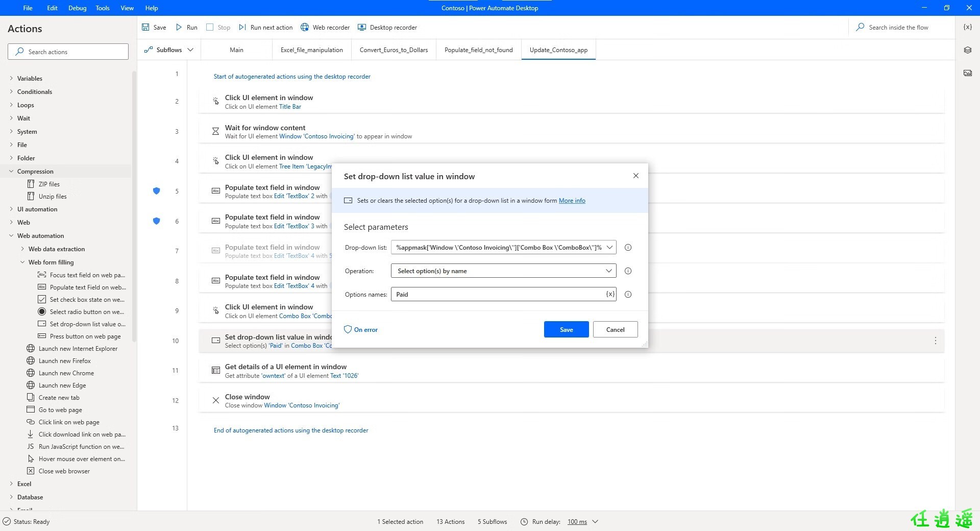Image resolution: width=980 pixels, height=531 pixels.
Task: Switch to Populate_field_not_found tab
Action: point(478,50)
